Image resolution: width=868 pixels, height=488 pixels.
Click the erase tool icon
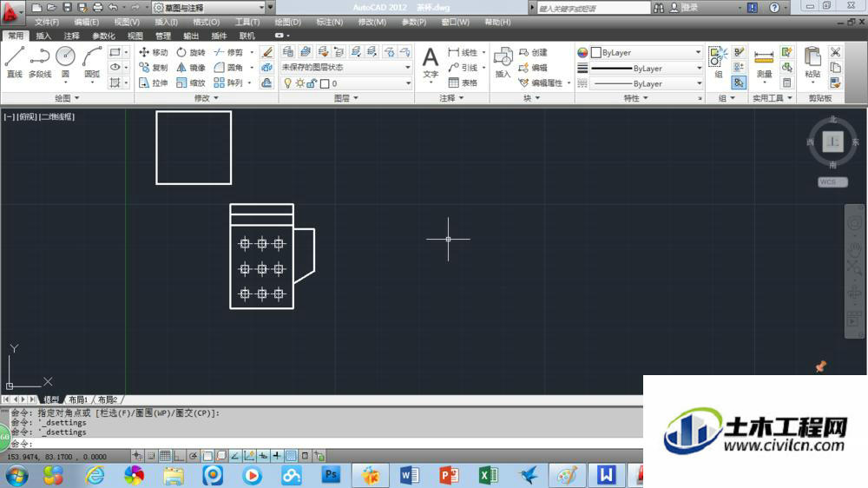pyautogui.click(x=266, y=52)
